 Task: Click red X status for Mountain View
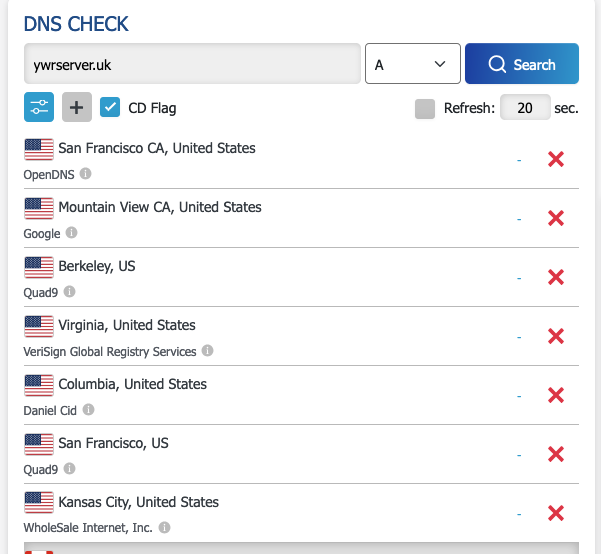(x=556, y=219)
